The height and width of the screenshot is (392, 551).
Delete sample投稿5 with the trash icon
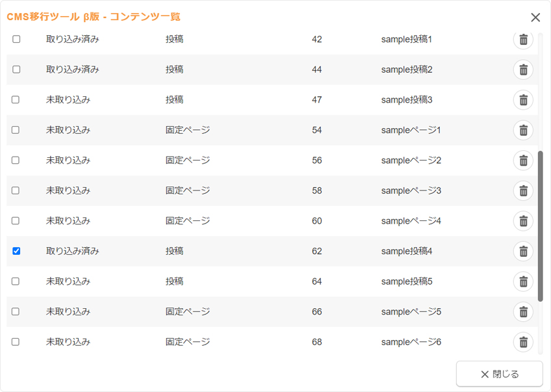523,281
